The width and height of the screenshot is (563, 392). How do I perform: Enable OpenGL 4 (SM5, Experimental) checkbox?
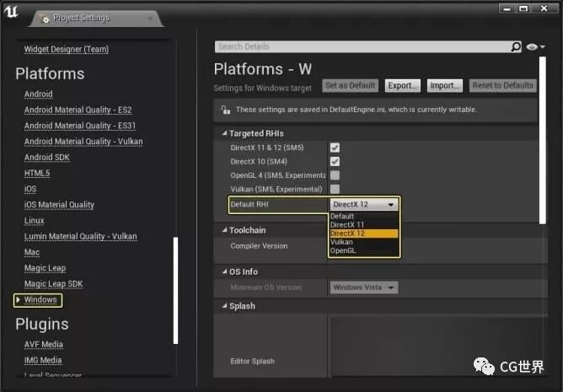[x=335, y=175]
